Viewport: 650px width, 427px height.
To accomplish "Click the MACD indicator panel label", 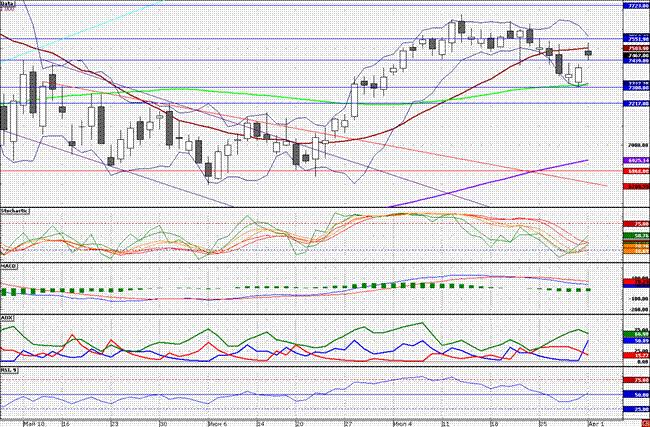I will (x=11, y=263).
